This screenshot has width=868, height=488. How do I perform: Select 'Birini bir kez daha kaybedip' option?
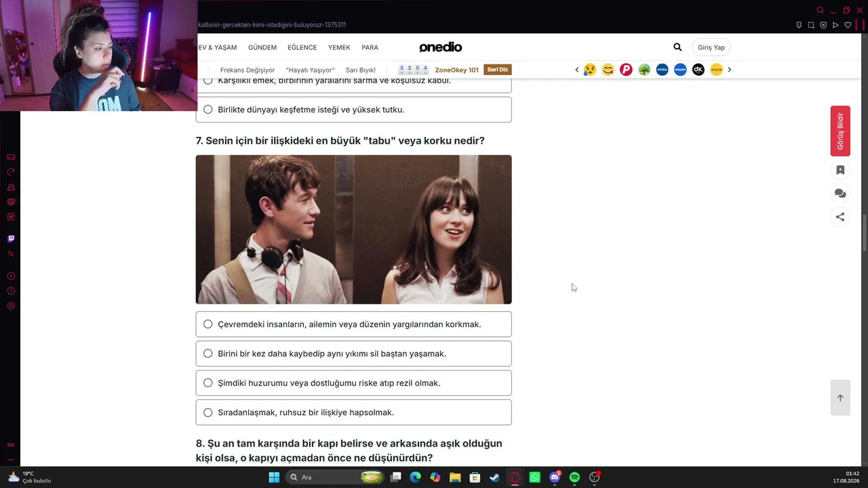pyautogui.click(x=353, y=354)
